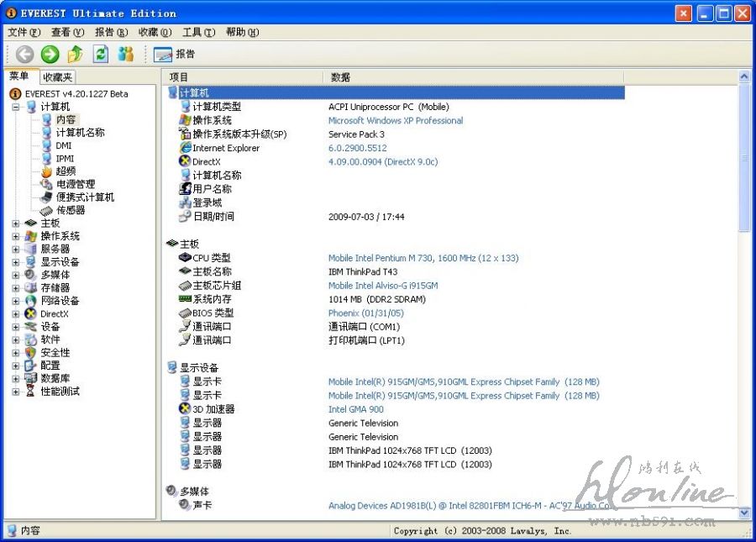756x542 pixels.
Task: Click the two-people users icon in toolbar
Action: tap(126, 55)
